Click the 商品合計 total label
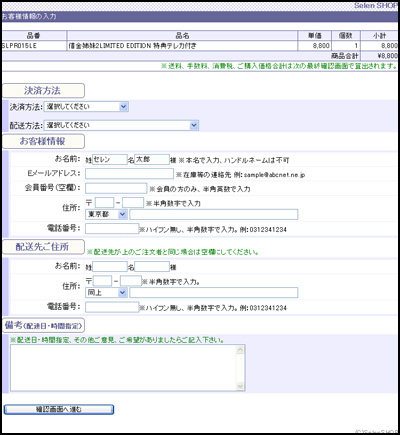 pyautogui.click(x=345, y=56)
